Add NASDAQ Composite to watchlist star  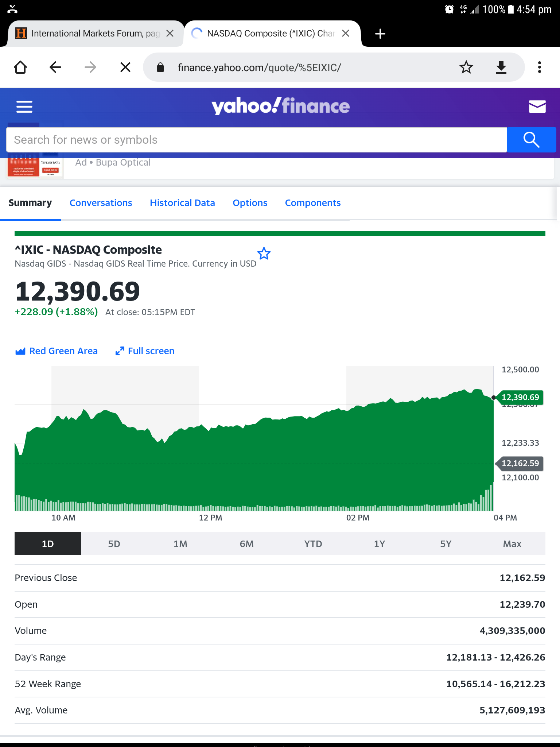click(x=264, y=253)
